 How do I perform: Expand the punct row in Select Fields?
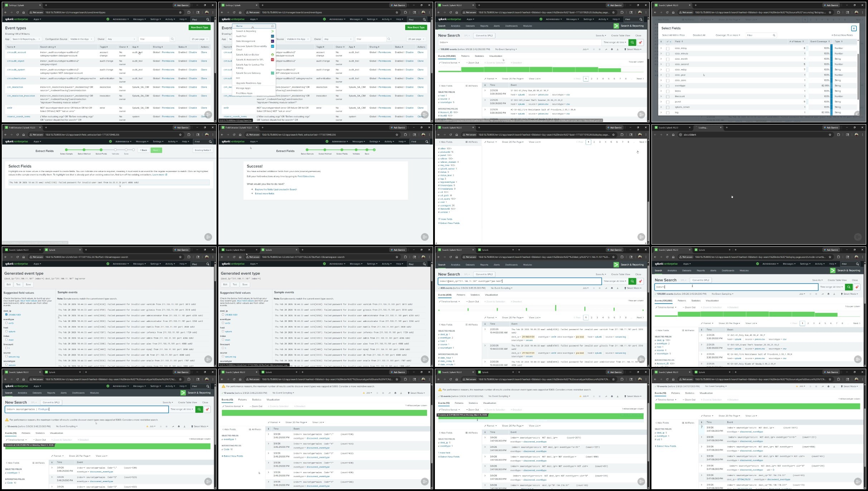(661, 102)
